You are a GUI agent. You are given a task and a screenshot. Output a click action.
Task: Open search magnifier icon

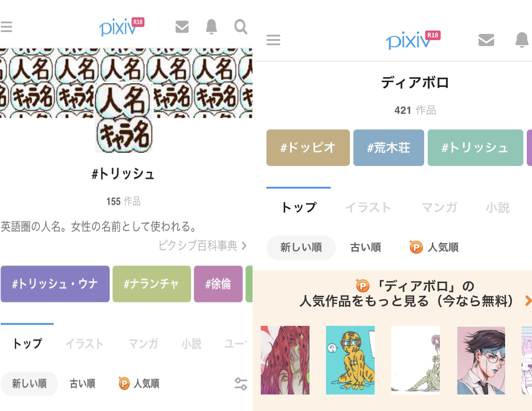[240, 27]
